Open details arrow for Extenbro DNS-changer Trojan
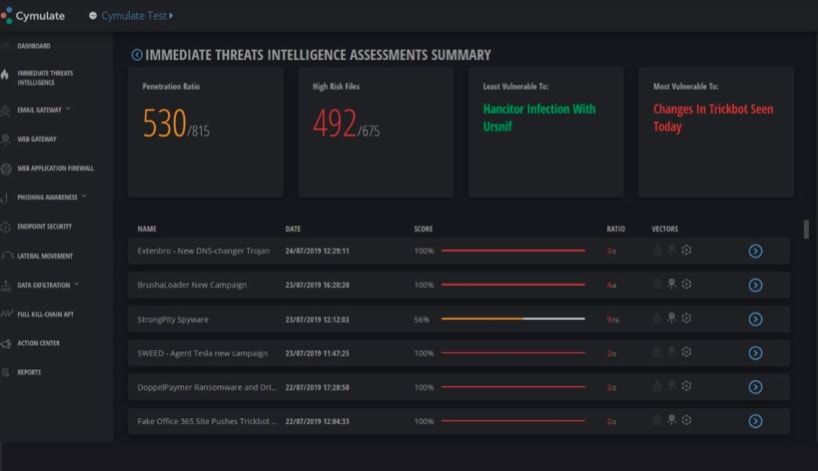818x471 pixels. (755, 251)
